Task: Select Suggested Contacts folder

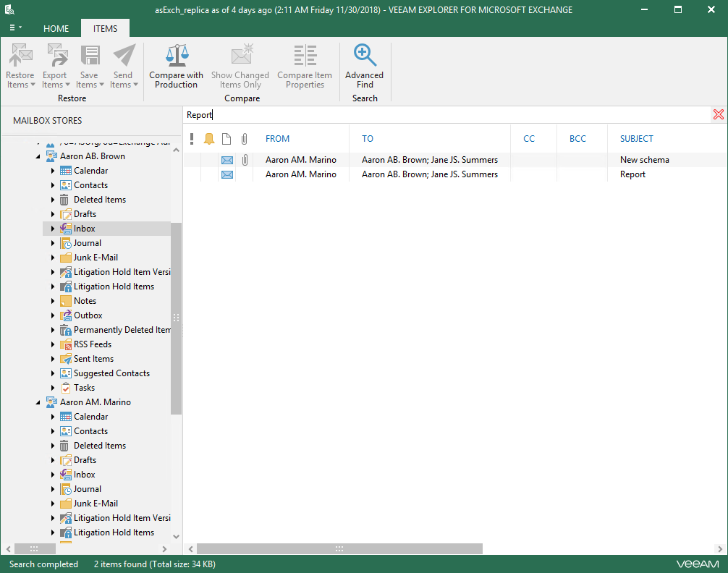Action: [111, 373]
